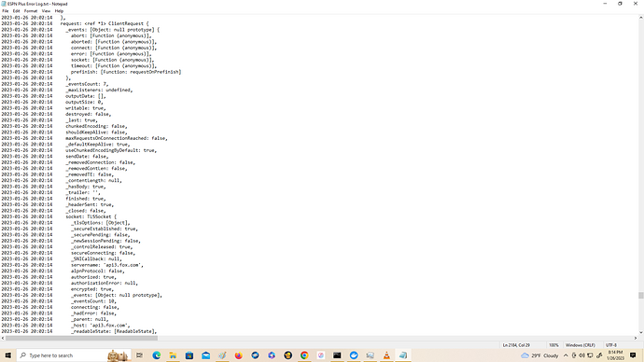
Task: Click the line '_tlsOptions: [Object],'
Action: [x=100, y=223]
